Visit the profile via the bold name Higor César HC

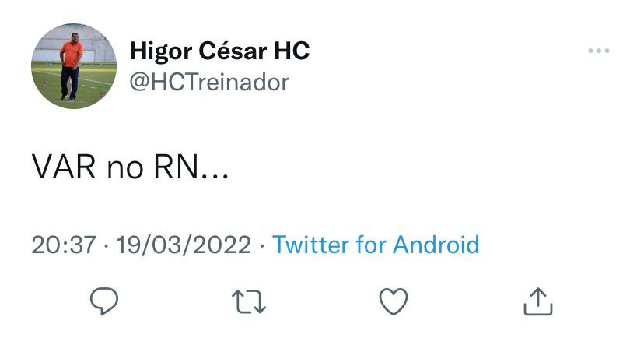pyautogui.click(x=219, y=51)
